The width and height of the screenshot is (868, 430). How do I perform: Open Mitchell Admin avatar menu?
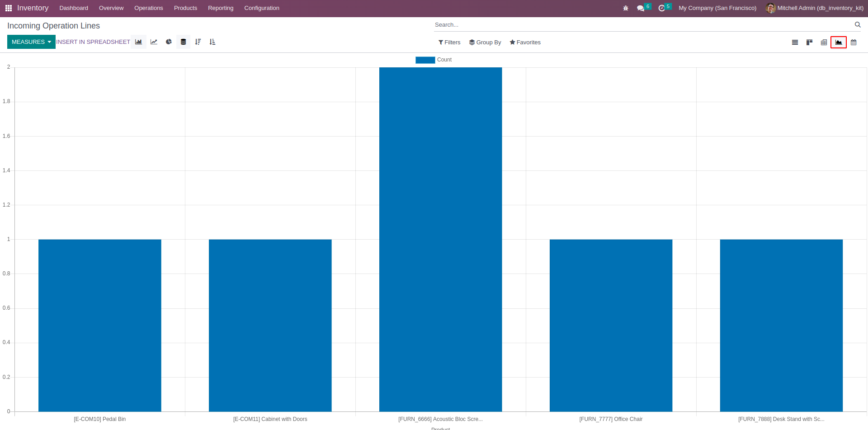(815, 8)
